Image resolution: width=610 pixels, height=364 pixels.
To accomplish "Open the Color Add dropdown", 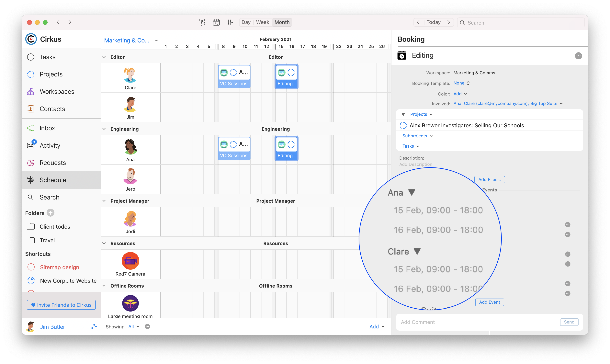I will pyautogui.click(x=460, y=94).
